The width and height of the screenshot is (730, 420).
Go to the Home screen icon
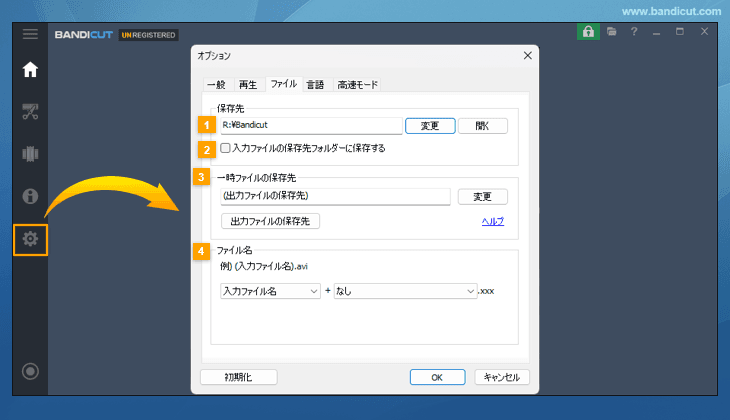click(30, 70)
